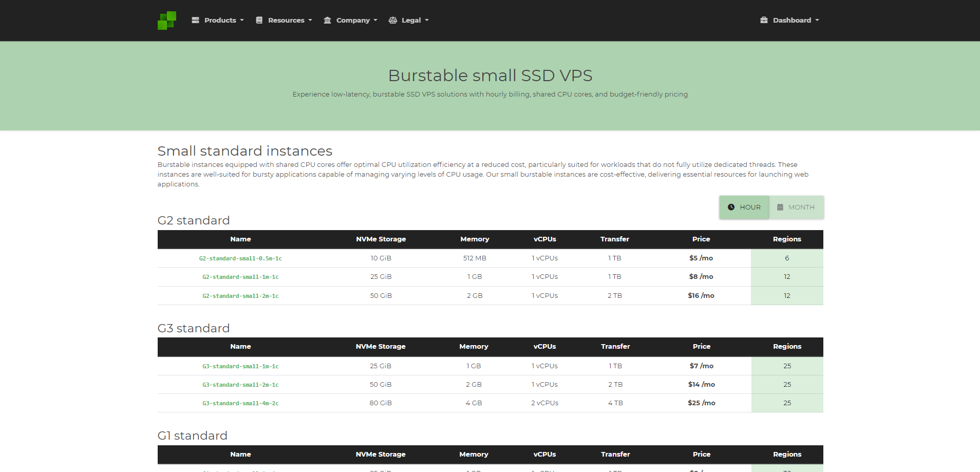Open the Products menu
980x472 pixels.
(218, 20)
